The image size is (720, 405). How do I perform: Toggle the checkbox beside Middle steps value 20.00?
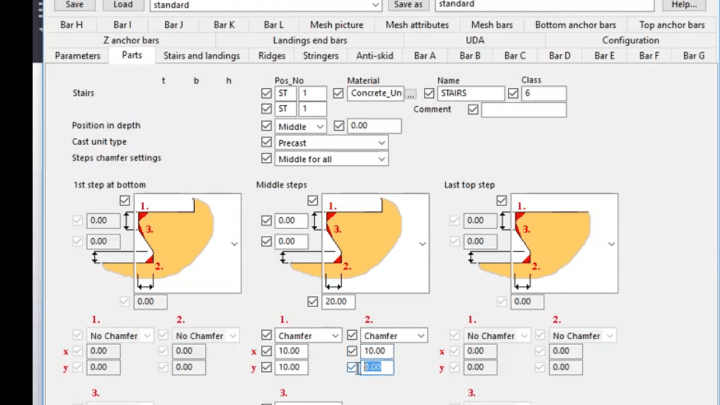313,301
